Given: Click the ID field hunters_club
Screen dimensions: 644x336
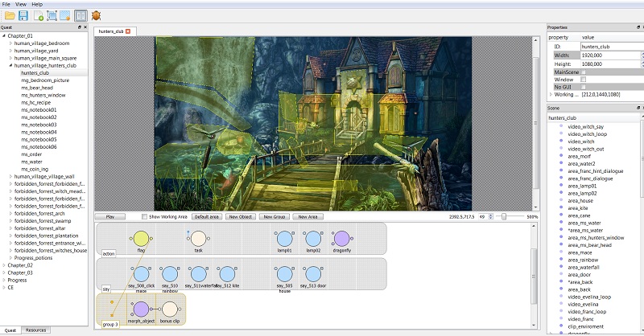Looking at the screenshot, I should click(x=611, y=47).
